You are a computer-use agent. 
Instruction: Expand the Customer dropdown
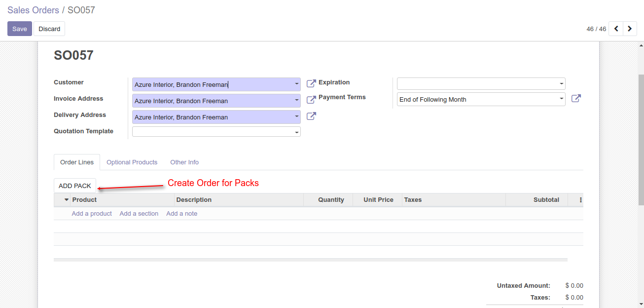[296, 84]
